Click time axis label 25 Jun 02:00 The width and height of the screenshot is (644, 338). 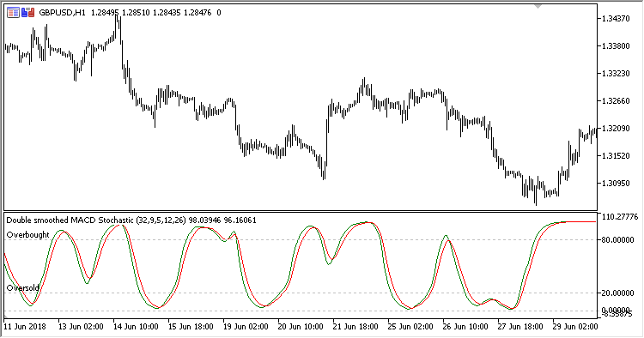pyautogui.click(x=410, y=327)
